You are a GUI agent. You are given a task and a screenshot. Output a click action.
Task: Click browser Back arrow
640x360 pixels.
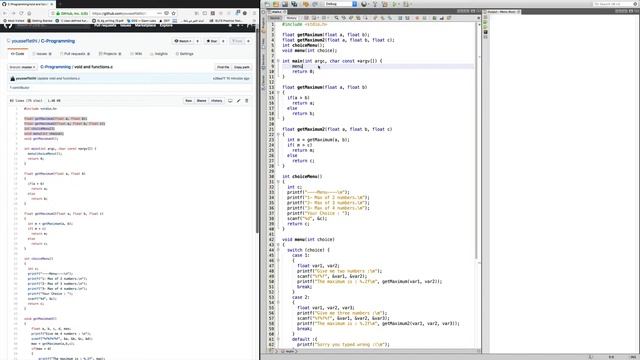[x=5, y=13]
